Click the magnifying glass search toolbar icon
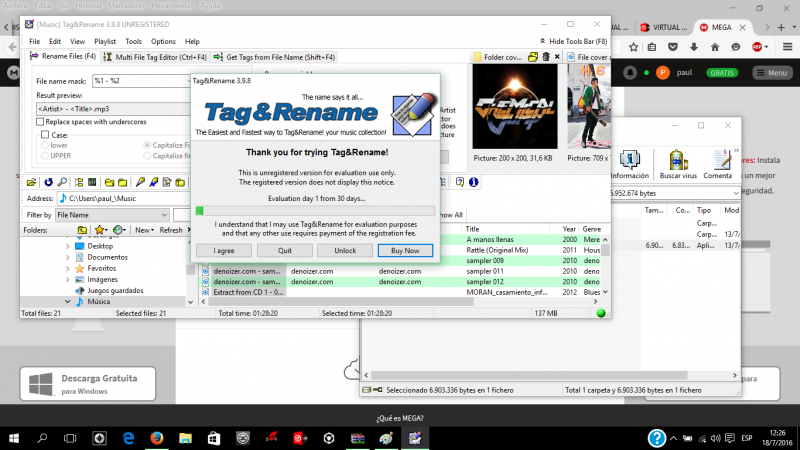The height and width of the screenshot is (450, 800). pos(62,182)
